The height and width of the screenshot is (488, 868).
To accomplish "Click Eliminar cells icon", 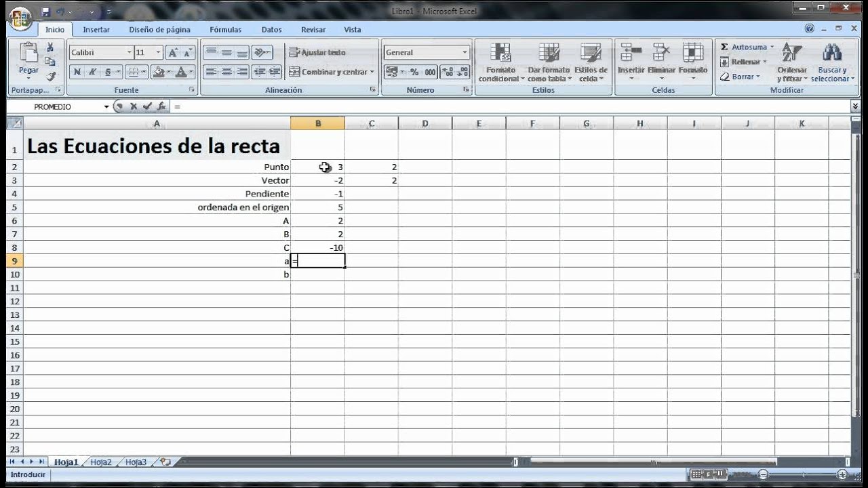I will tap(662, 62).
